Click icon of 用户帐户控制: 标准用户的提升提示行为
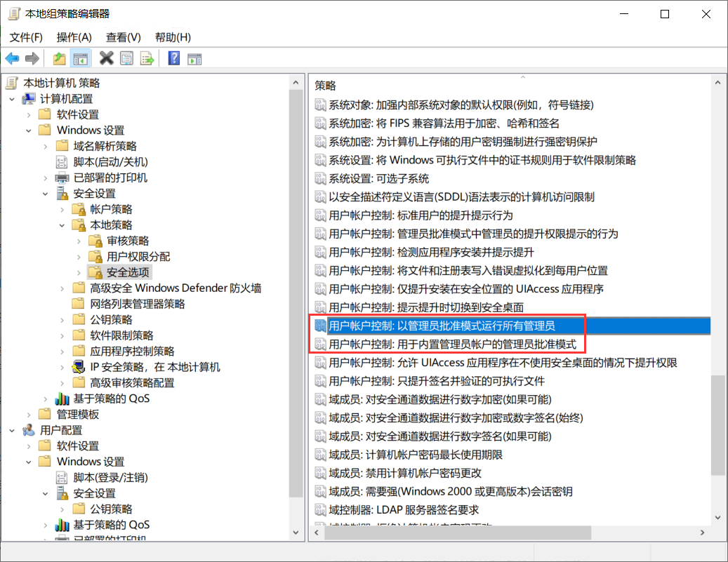This screenshot has width=728, height=562. click(320, 215)
